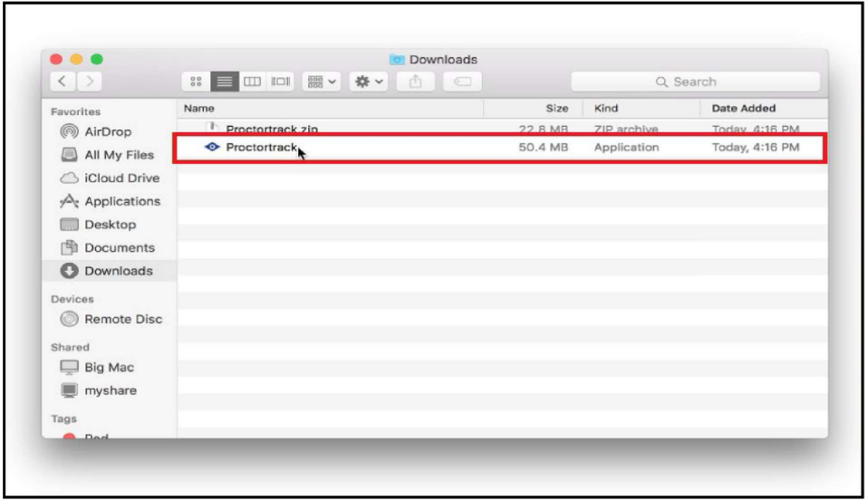Click the Devices section header
Viewport: 868px width, 501px height.
click(72, 299)
